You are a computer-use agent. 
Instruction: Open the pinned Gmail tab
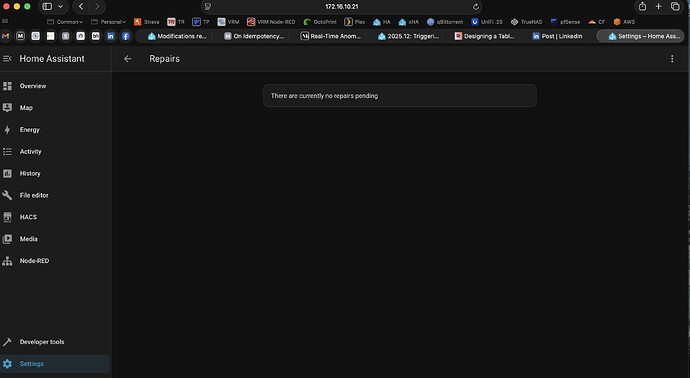(5, 36)
